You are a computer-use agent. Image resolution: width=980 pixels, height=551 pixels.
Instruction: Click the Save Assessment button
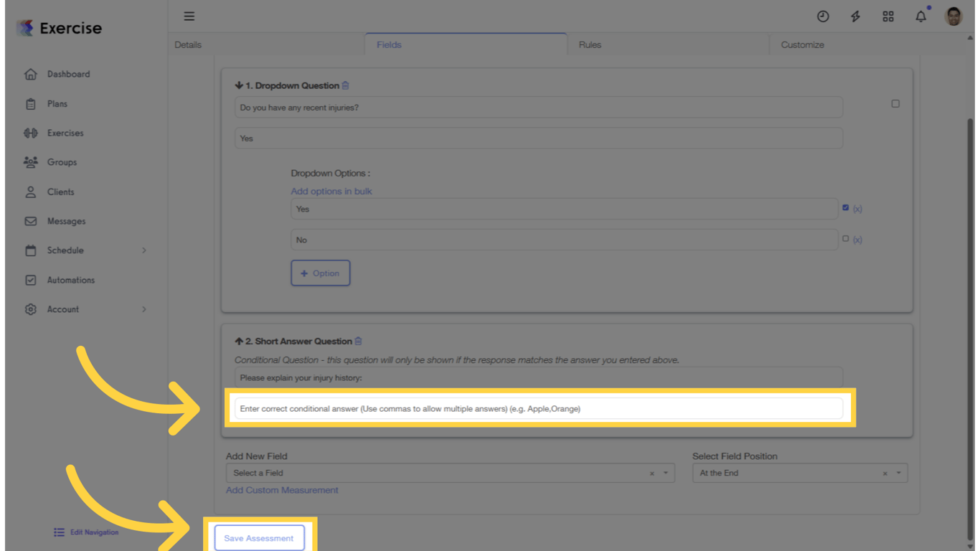[260, 537]
